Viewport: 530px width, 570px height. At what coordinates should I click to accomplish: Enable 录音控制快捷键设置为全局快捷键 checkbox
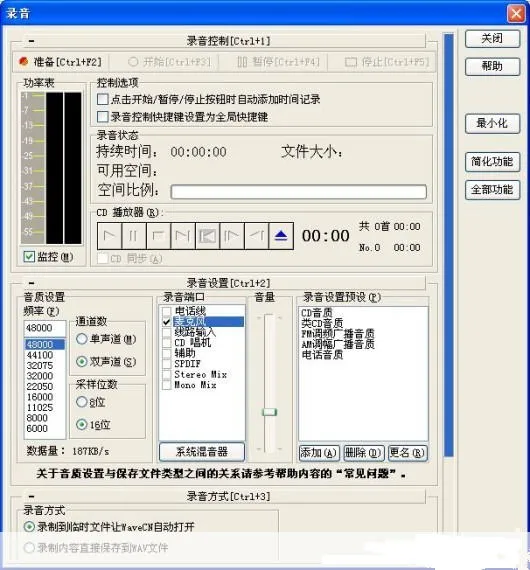click(x=103, y=117)
